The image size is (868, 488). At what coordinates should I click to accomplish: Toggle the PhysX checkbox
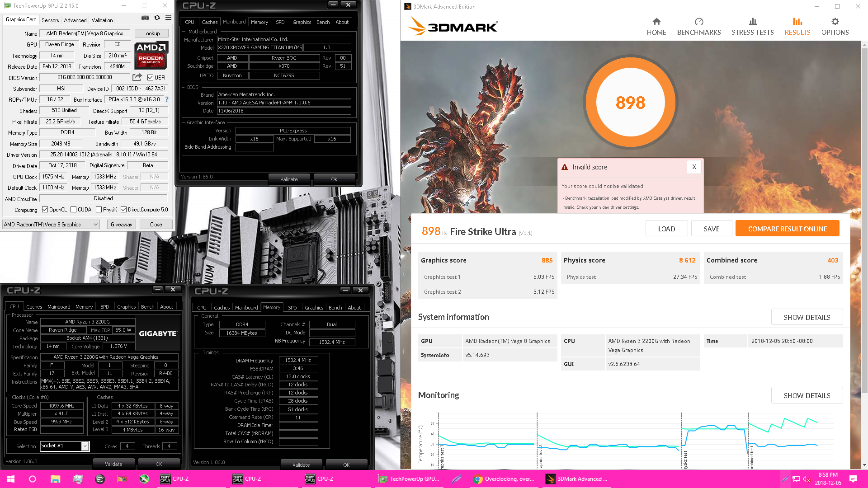(x=99, y=209)
